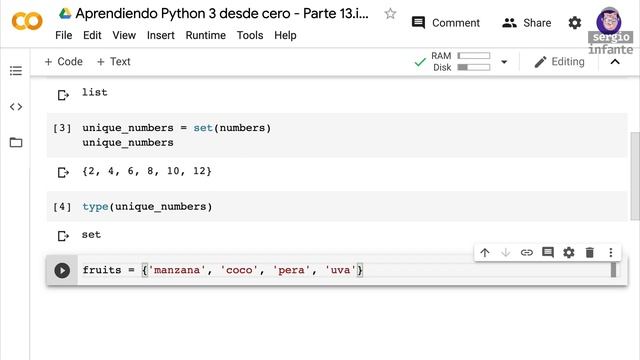The height and width of the screenshot is (360, 640).
Task: Click output icon next to the 'set' type output
Action: pos(63,236)
